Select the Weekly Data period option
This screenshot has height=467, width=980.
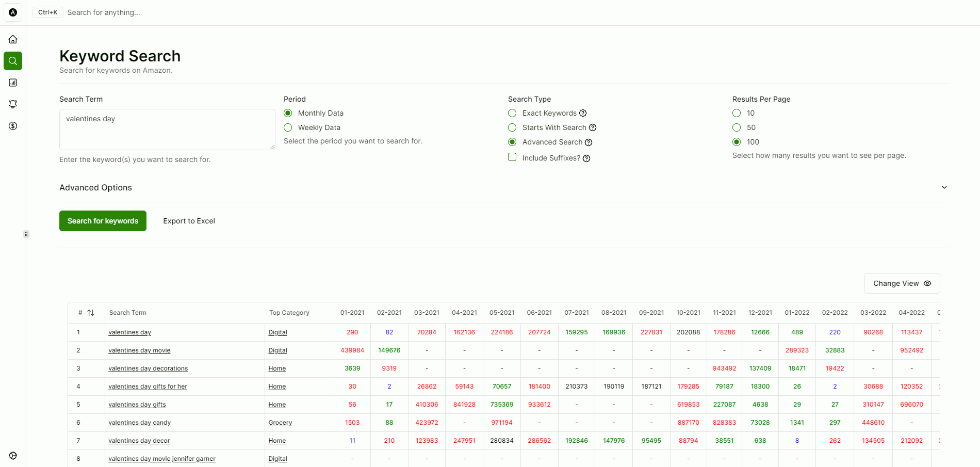click(x=288, y=127)
